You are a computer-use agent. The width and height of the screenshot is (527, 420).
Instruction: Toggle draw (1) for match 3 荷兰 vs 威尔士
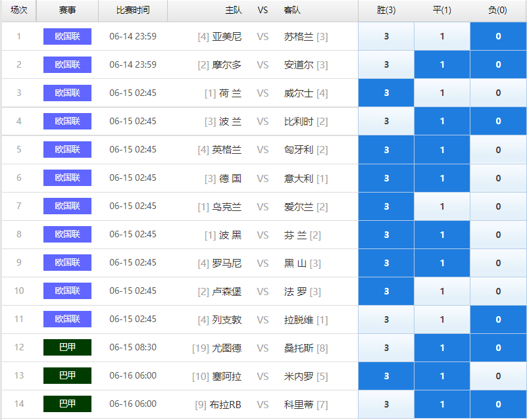point(442,93)
